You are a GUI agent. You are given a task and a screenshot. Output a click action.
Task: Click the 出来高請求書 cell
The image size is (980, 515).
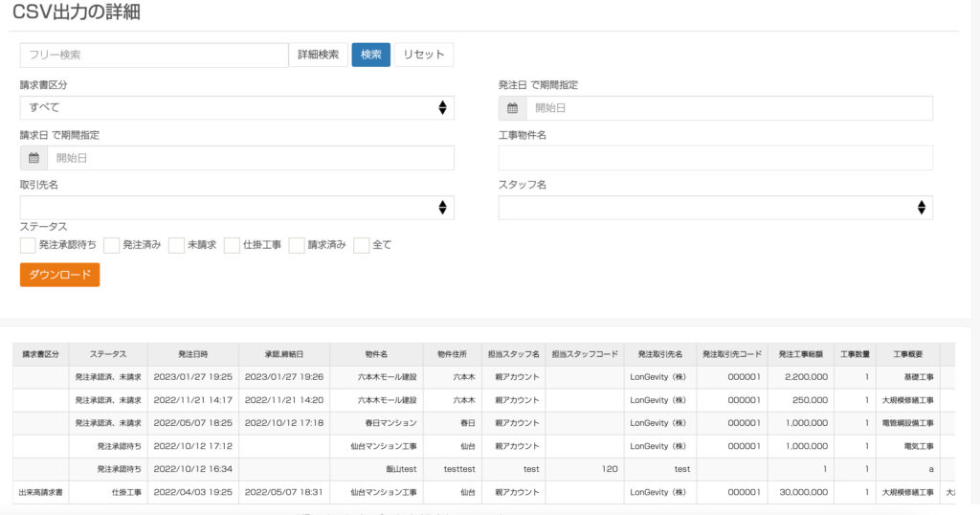pyautogui.click(x=40, y=492)
